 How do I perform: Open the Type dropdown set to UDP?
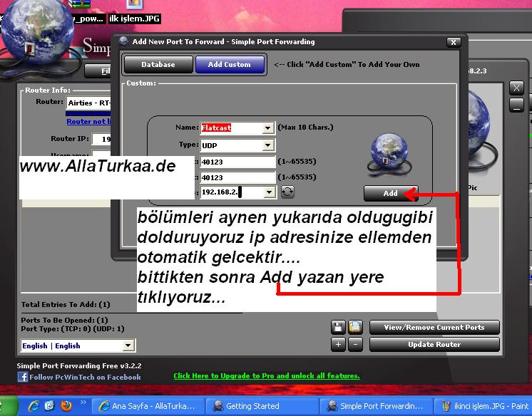(268, 145)
